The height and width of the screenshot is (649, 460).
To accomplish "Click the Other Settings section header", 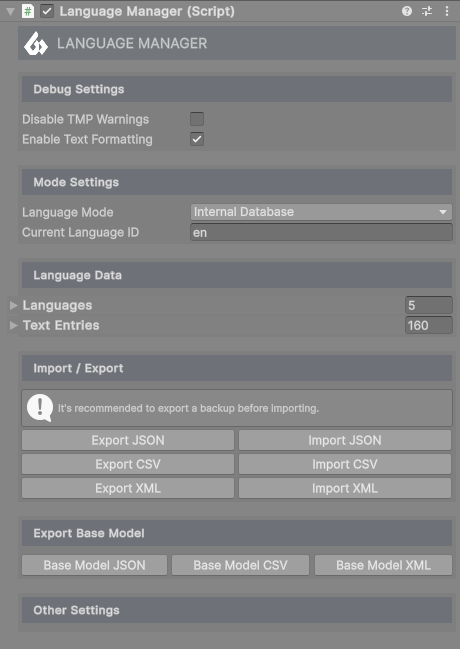I will click(237, 610).
